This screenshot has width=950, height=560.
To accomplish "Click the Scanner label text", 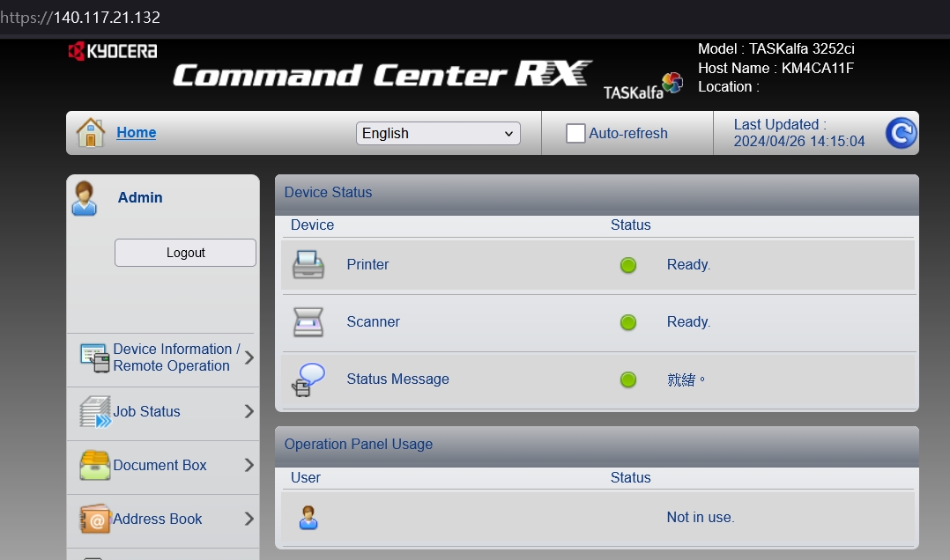I will click(x=374, y=321).
